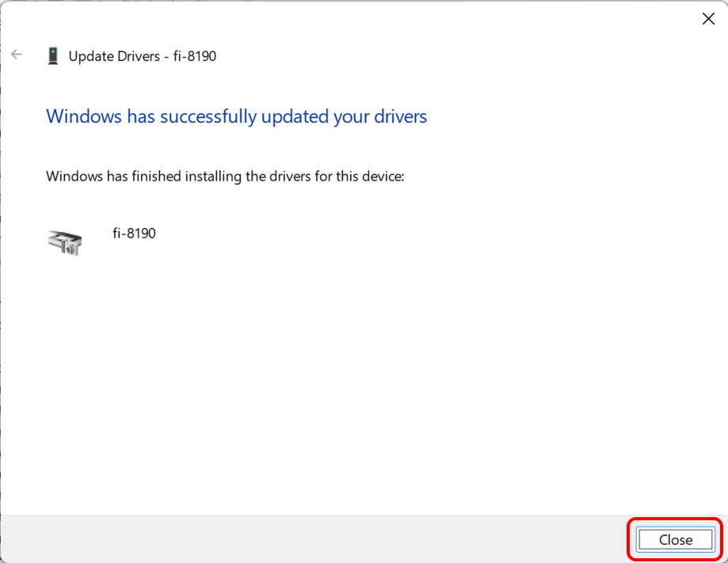The height and width of the screenshot is (563, 728).
Task: Select the fi-8190 scanner icon
Action: [65, 242]
